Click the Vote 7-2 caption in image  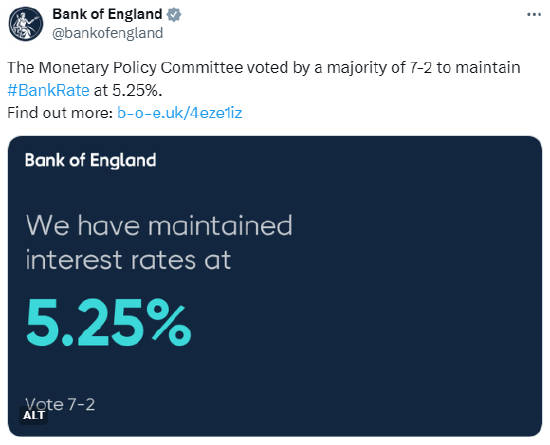point(60,404)
